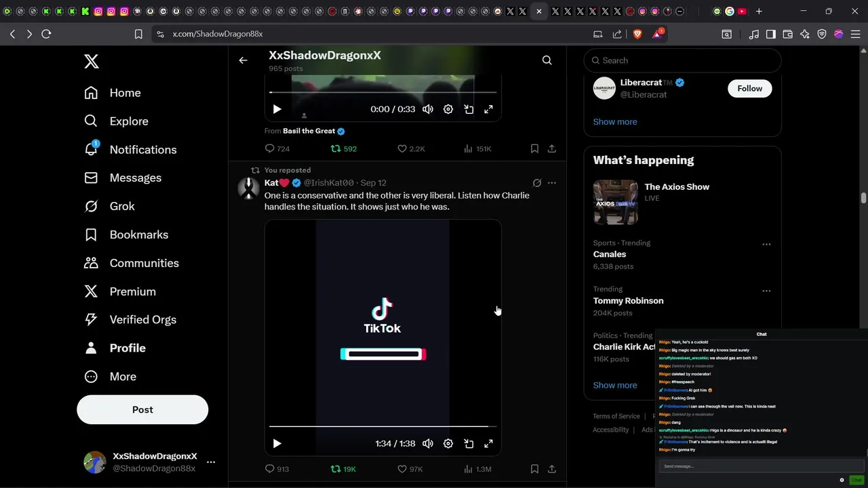The height and width of the screenshot is (488, 868).
Task: Open The Axios Show live thumbnail
Action: click(x=616, y=202)
